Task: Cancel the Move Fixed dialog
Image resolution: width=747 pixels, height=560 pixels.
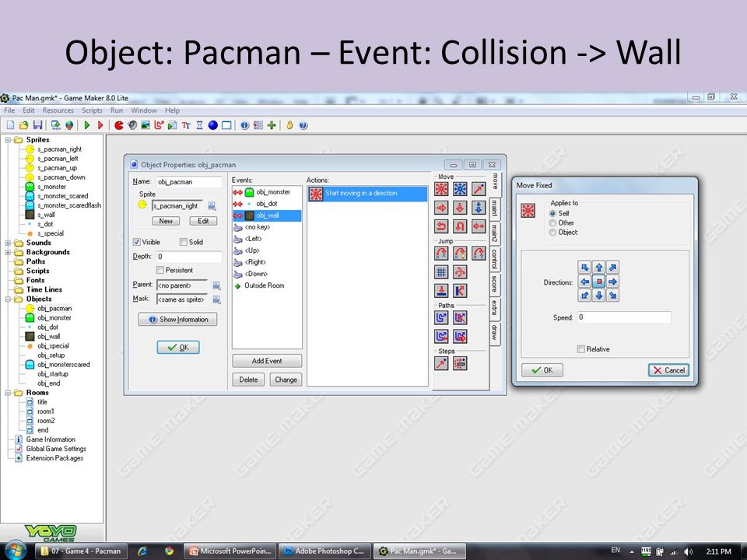Action: point(669,370)
